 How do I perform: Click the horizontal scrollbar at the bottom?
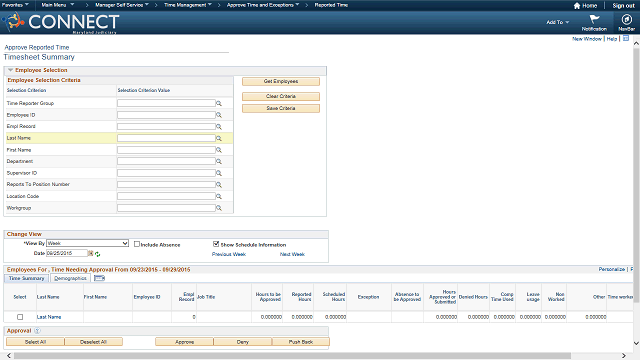(292, 356)
